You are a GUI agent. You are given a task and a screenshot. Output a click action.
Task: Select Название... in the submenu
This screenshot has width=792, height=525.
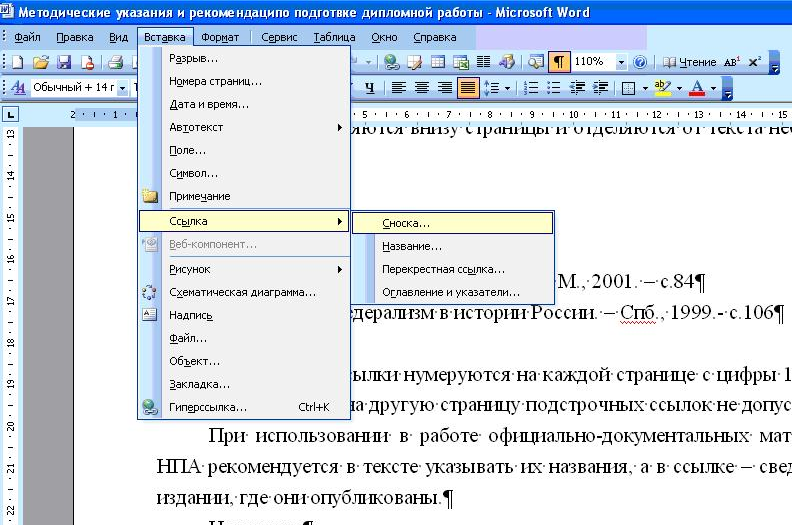(453, 247)
